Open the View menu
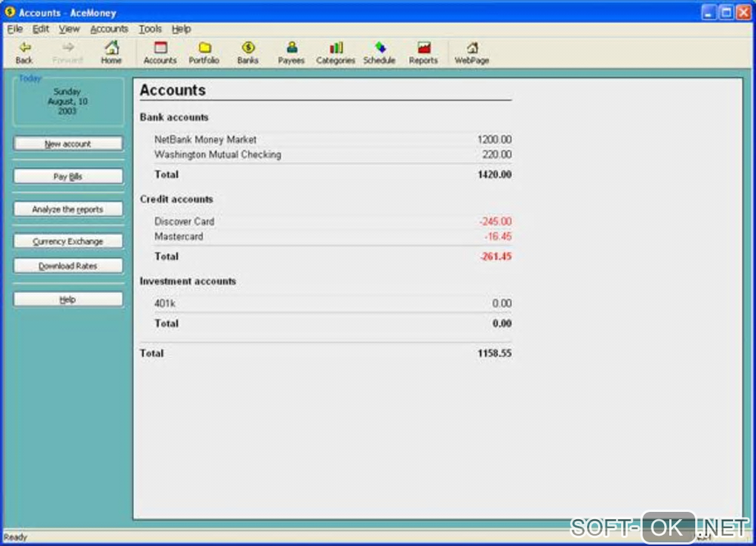The width and height of the screenshot is (756, 546). tap(70, 29)
